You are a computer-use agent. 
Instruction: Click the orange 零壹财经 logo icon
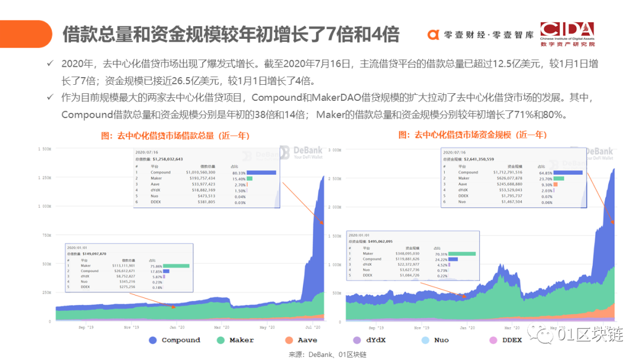pyautogui.click(x=433, y=35)
